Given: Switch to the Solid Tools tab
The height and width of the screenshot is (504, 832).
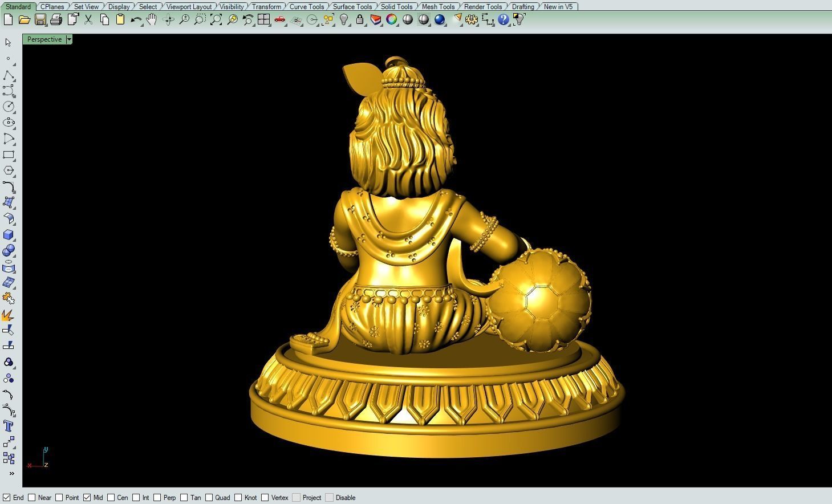Looking at the screenshot, I should pyautogui.click(x=397, y=7).
